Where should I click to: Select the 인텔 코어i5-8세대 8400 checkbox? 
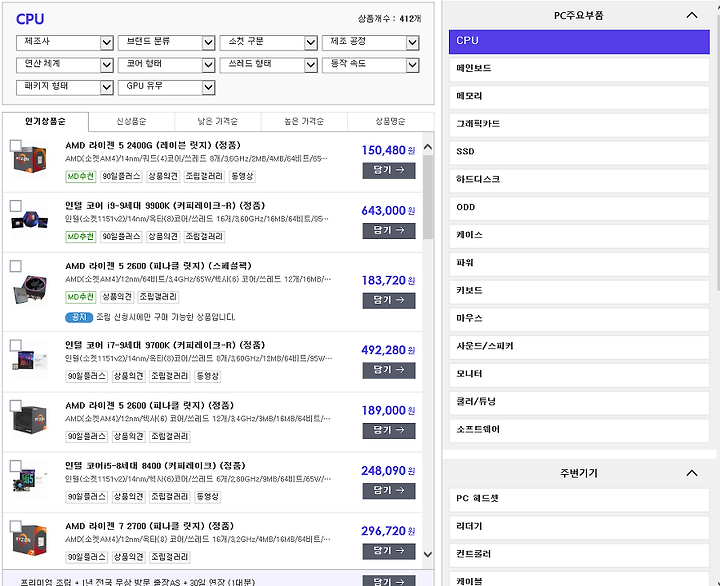click(x=16, y=466)
